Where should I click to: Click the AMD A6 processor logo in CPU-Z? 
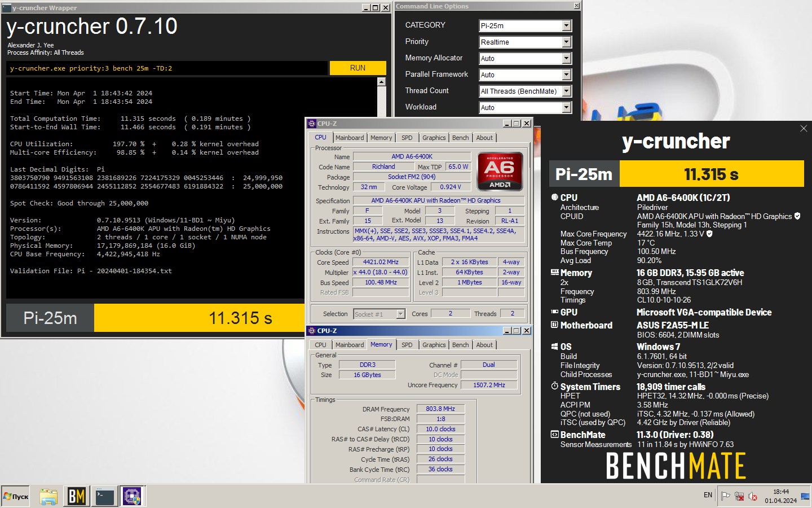point(500,172)
